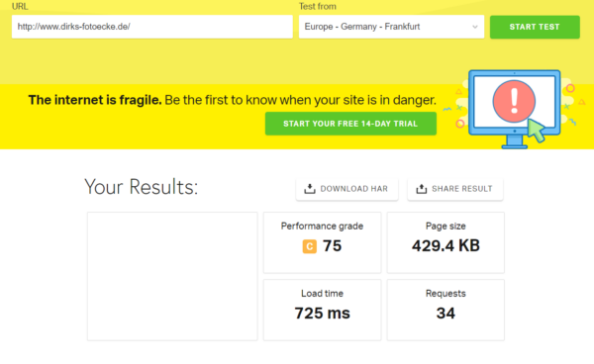Open the Test from location dropdown arrow

[x=474, y=27]
